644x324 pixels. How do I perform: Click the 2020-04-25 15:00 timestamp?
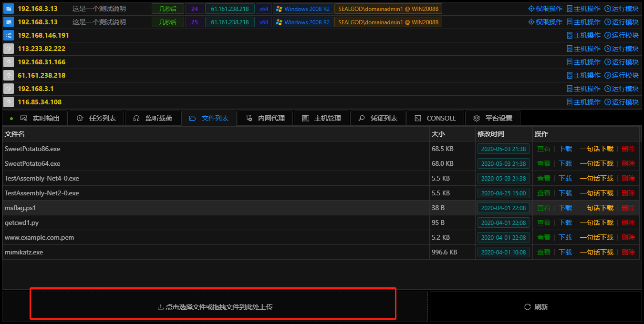coord(503,193)
